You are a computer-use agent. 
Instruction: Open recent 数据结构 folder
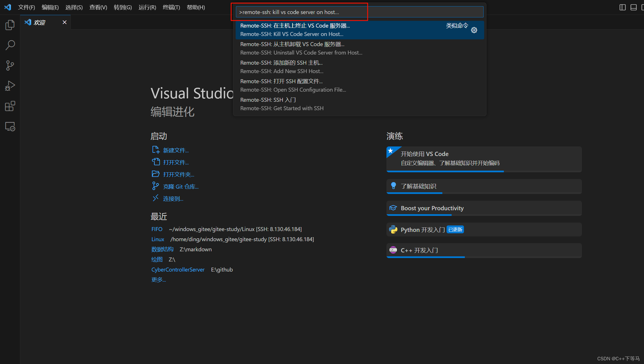[162, 249]
